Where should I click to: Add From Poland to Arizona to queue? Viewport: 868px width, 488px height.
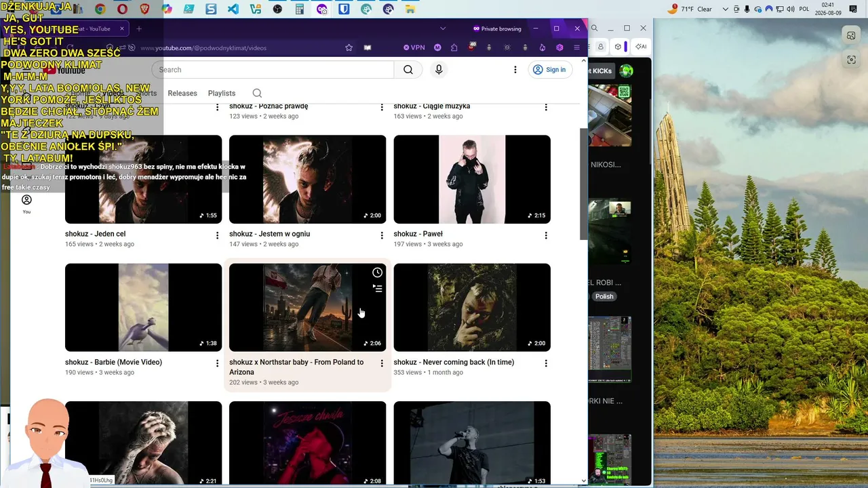(x=377, y=289)
